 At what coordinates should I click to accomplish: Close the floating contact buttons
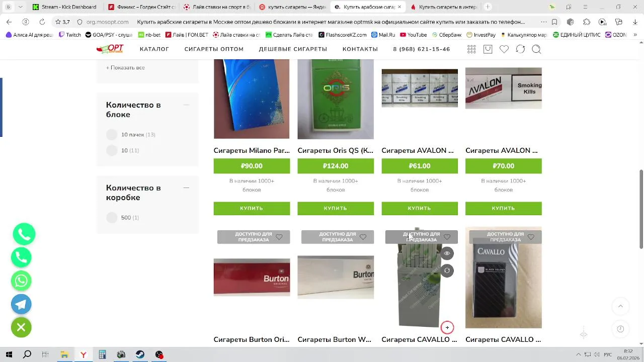pos(21,327)
